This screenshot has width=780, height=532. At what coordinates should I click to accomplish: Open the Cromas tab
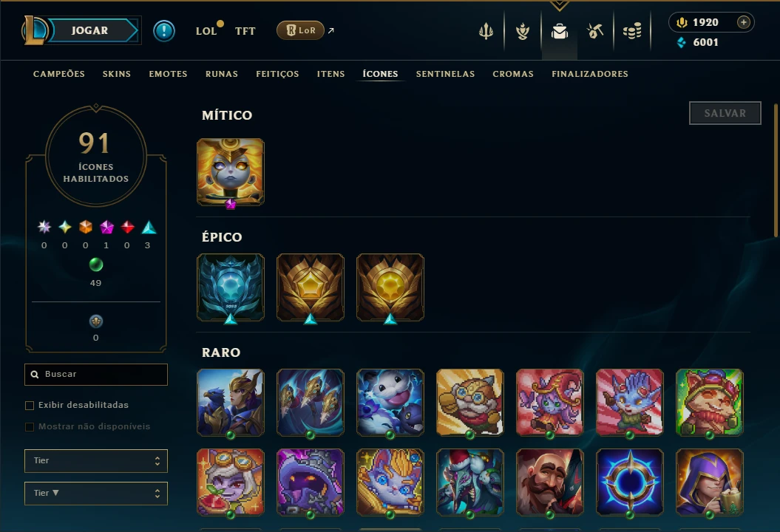click(513, 74)
